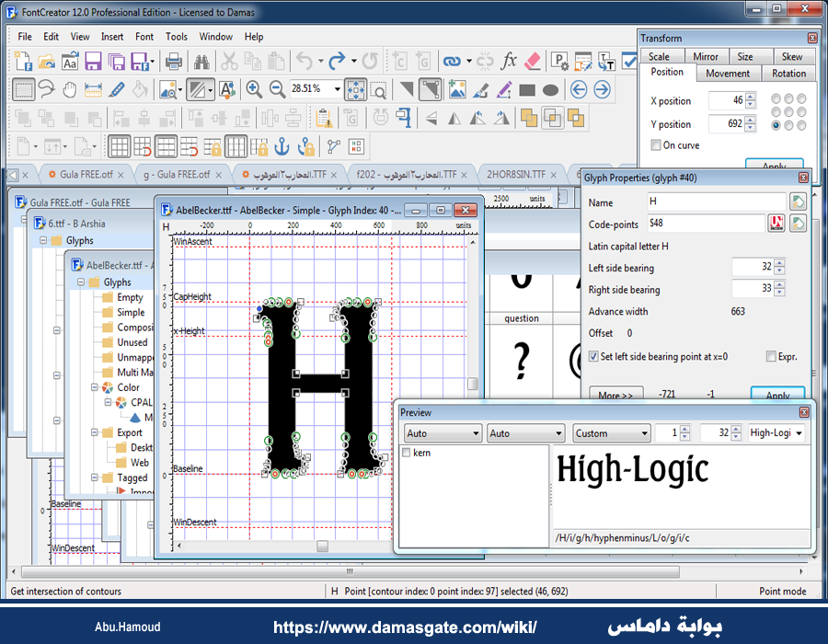
Task: Select the draw ellipse tool
Action: pyautogui.click(x=550, y=90)
